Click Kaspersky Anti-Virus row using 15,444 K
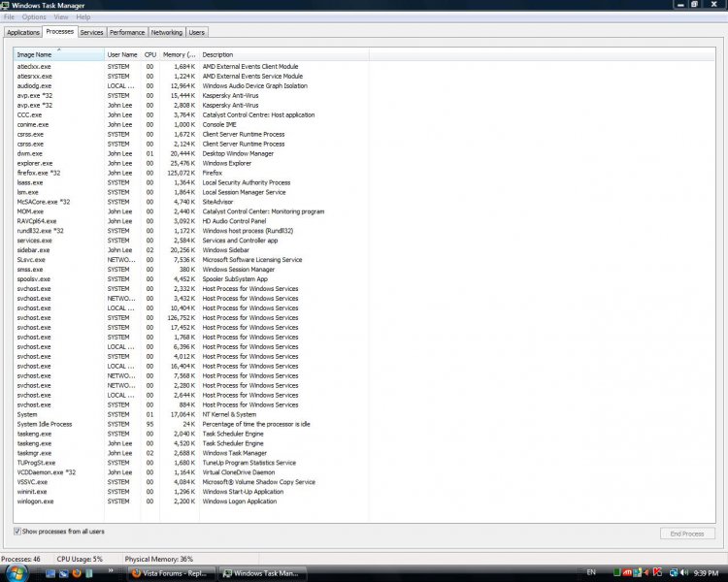 (191, 96)
